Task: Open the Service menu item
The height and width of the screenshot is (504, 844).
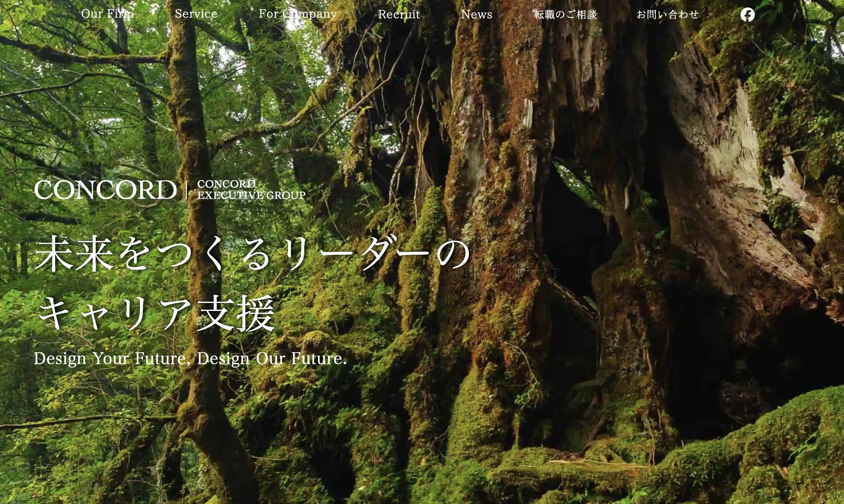Action: [196, 14]
